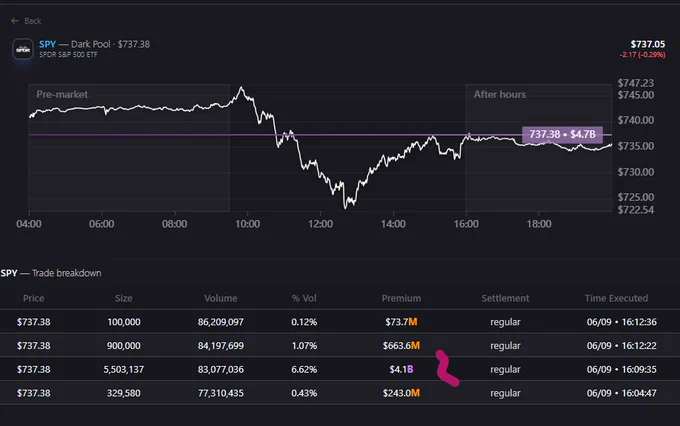
Task: Click the $722.54 low price axis label
Action: pyautogui.click(x=636, y=210)
